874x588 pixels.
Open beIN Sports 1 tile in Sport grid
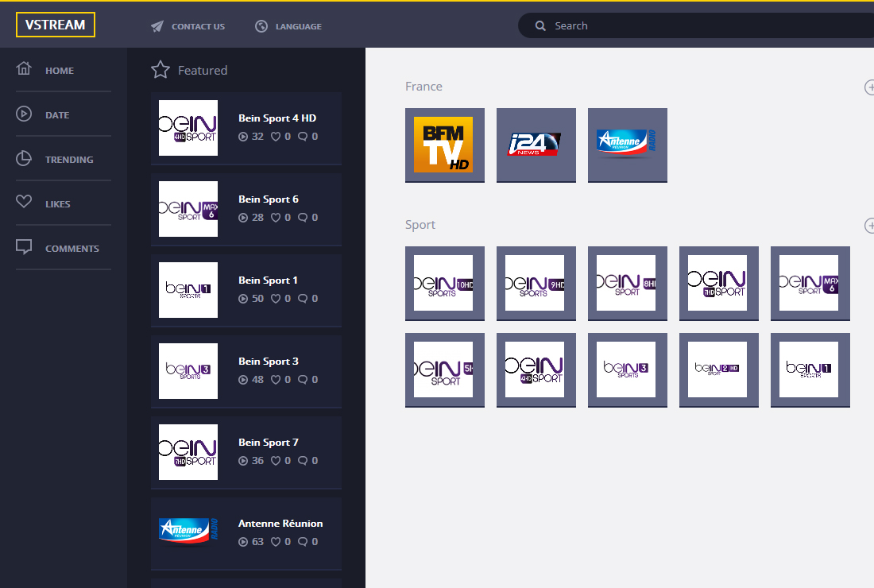click(810, 370)
